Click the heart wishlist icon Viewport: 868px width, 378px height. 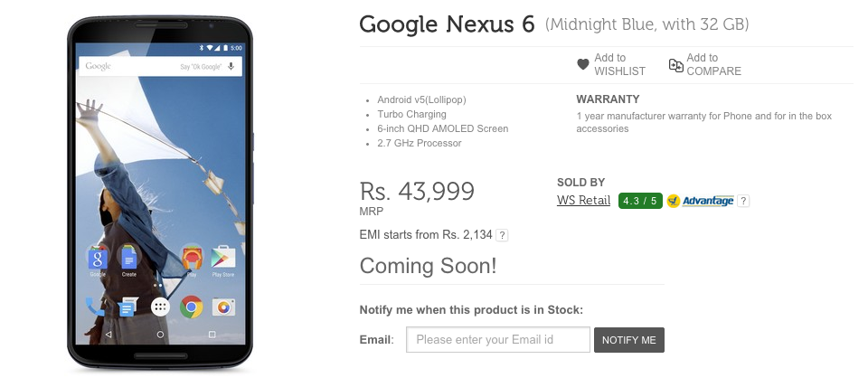click(x=583, y=64)
